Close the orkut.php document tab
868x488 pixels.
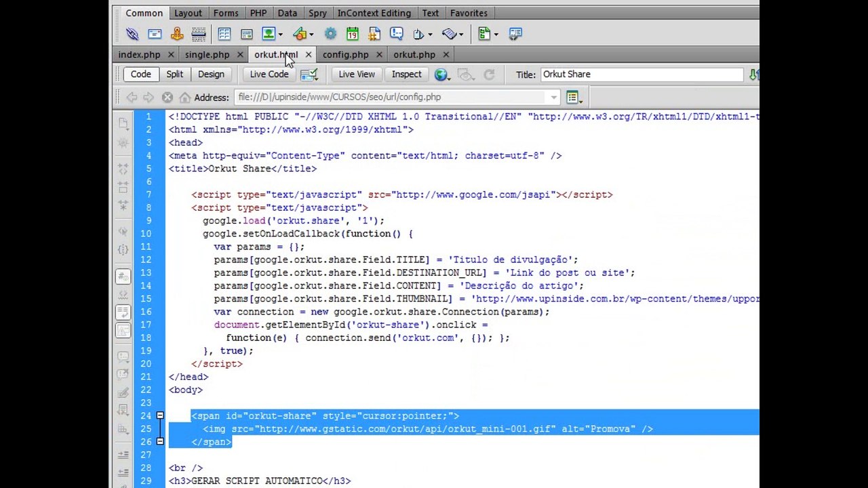click(446, 55)
